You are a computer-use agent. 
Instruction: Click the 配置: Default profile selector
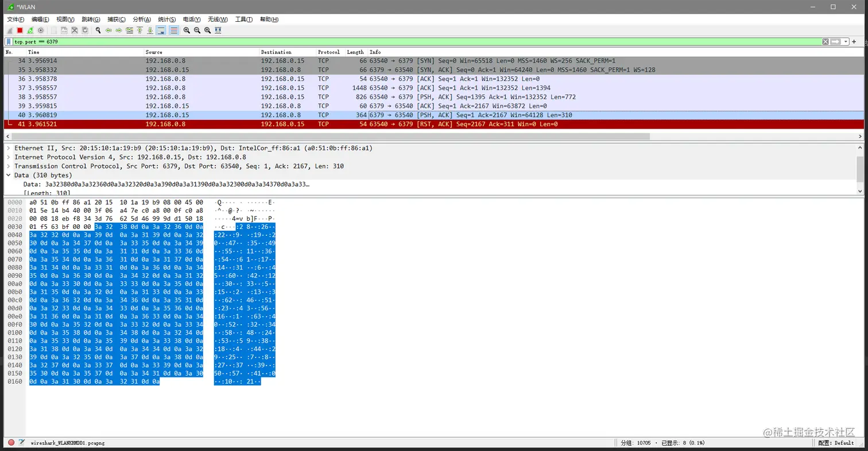836,443
